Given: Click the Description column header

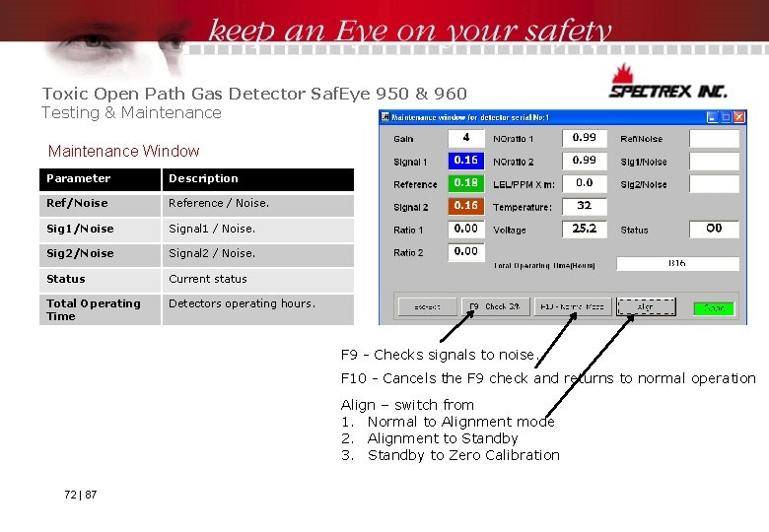Looking at the screenshot, I should pyautogui.click(x=258, y=179).
